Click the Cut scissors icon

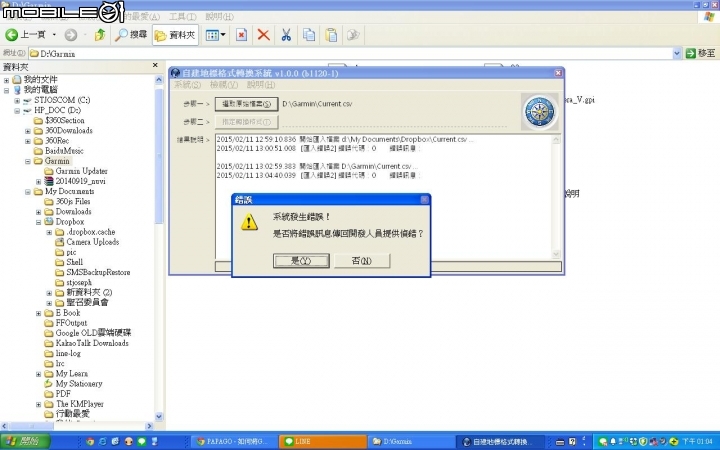[x=286, y=35]
